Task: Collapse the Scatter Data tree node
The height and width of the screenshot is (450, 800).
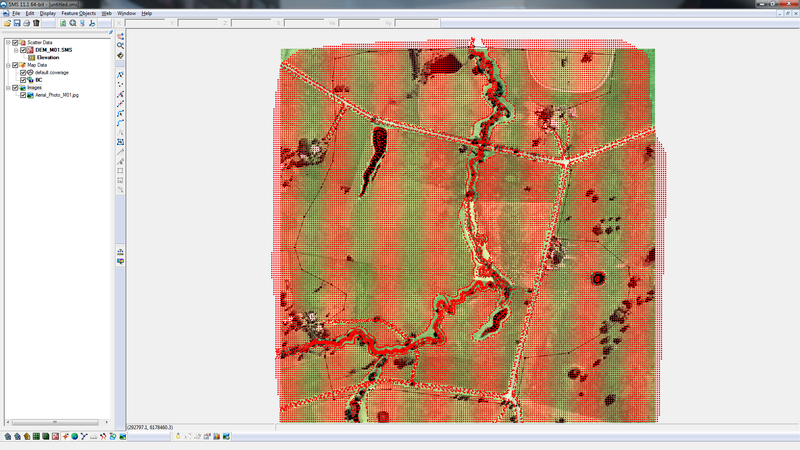Action: (x=7, y=42)
